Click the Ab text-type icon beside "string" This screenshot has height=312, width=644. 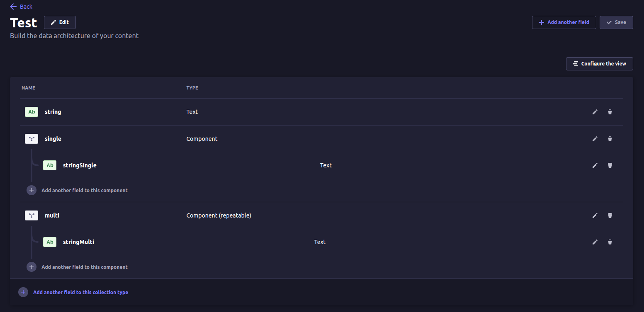pos(32,112)
